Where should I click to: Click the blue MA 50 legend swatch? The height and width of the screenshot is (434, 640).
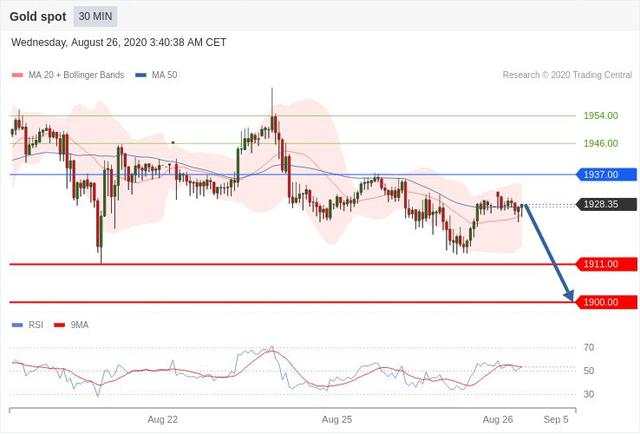(x=141, y=76)
